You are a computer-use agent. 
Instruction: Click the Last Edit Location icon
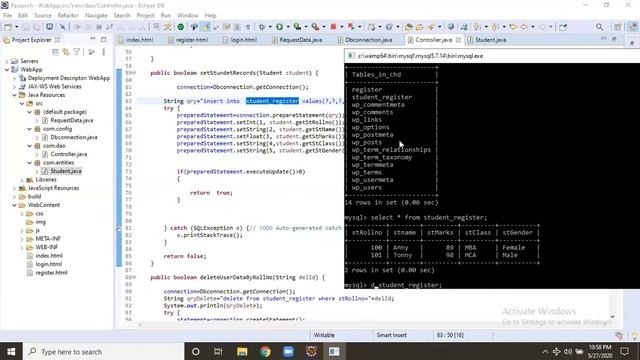click(513, 27)
